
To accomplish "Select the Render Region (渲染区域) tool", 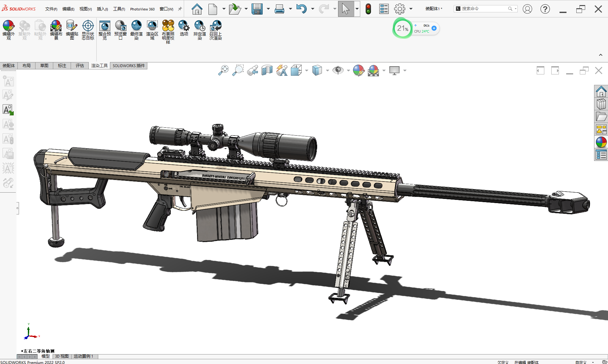I will pyautogui.click(x=152, y=30).
